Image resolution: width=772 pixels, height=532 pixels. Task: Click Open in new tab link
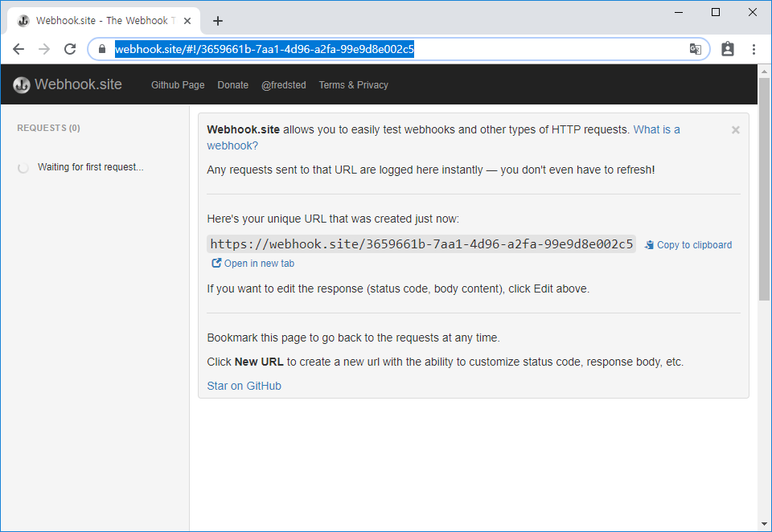click(253, 264)
